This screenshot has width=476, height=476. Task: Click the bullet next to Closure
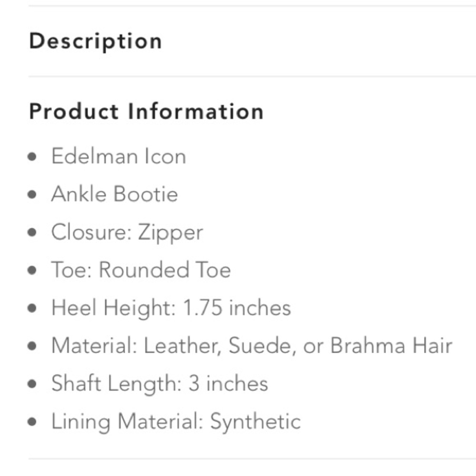(x=32, y=233)
